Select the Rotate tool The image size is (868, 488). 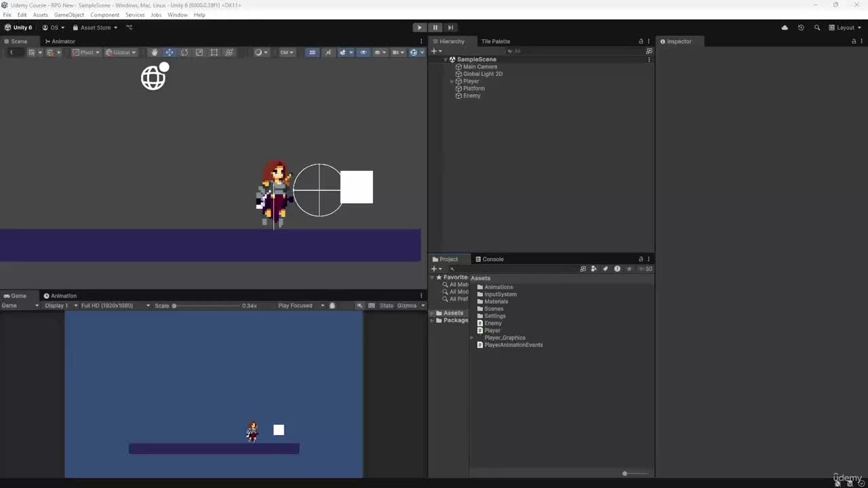184,52
